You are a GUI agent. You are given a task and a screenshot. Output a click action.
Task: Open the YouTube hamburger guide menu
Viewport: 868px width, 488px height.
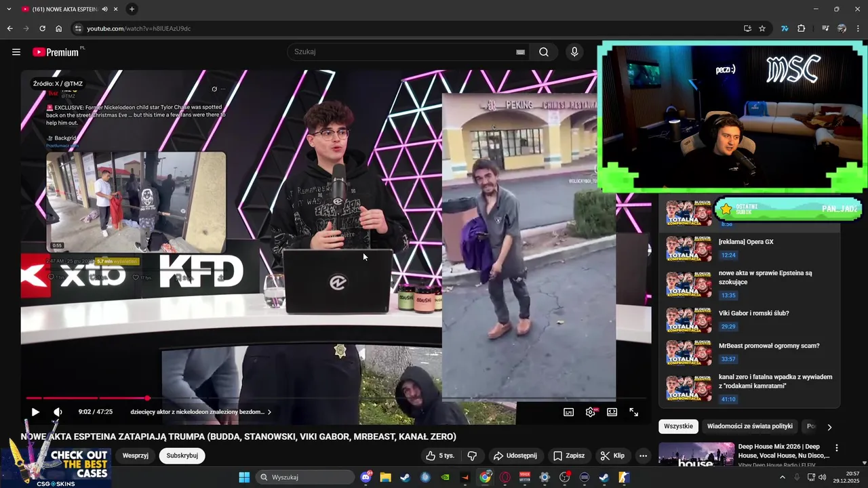tap(16, 52)
